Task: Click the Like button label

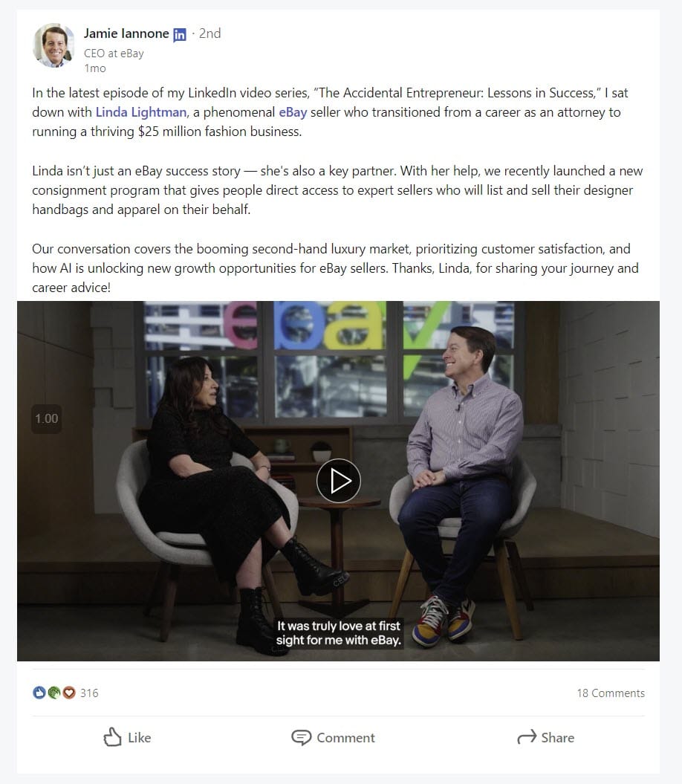Action: [140, 738]
